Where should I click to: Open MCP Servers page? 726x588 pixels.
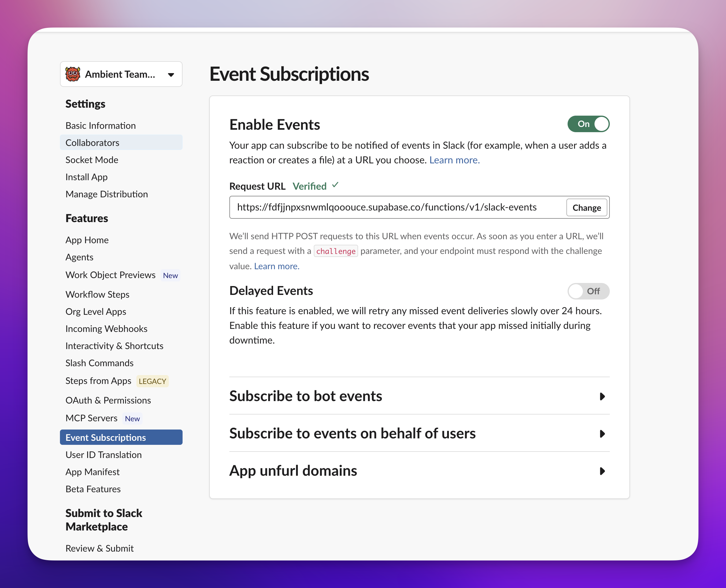point(91,418)
